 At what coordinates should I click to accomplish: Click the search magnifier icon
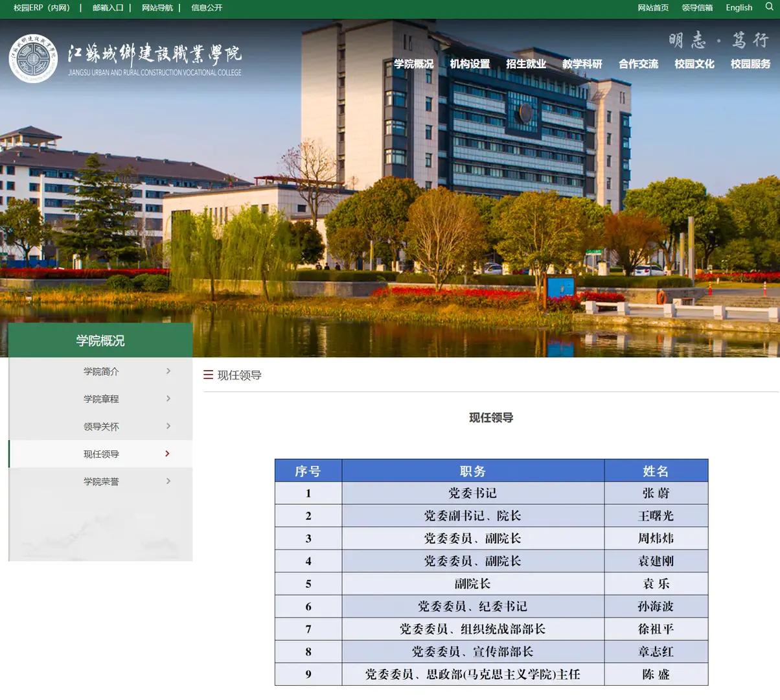point(769,7)
